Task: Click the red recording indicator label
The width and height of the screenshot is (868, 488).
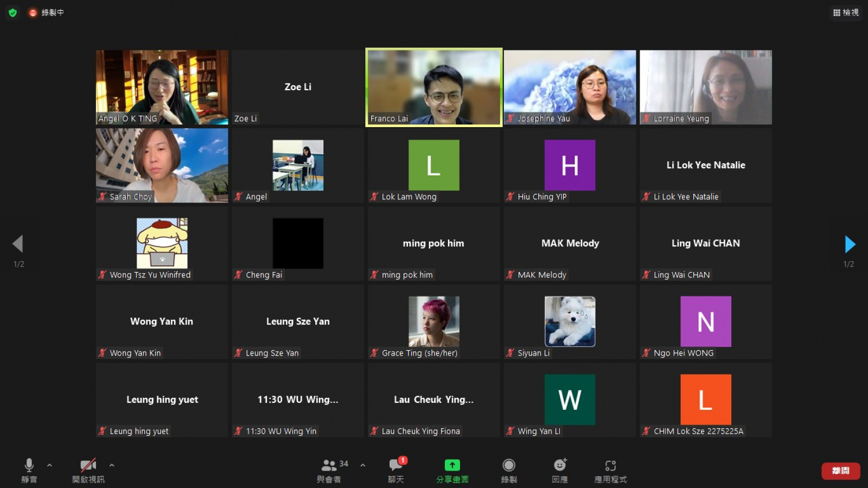Action: click(47, 12)
